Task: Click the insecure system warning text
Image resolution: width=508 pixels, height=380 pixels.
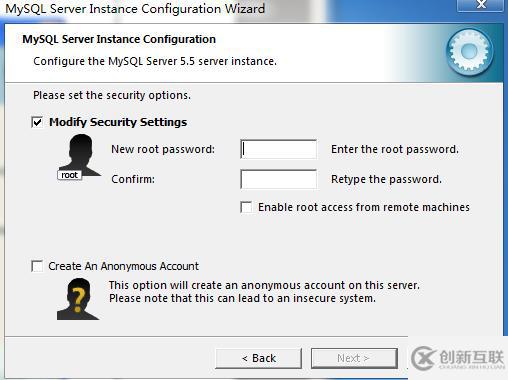Action: point(242,298)
